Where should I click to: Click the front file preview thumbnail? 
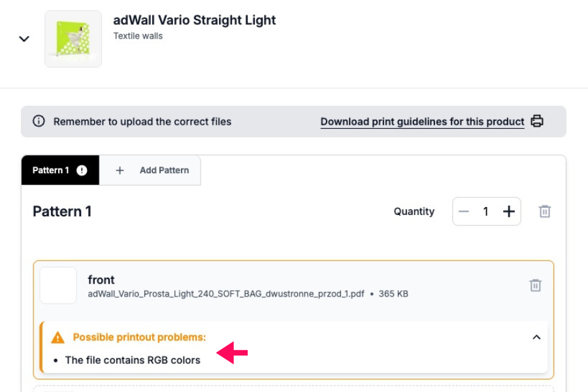click(58, 286)
